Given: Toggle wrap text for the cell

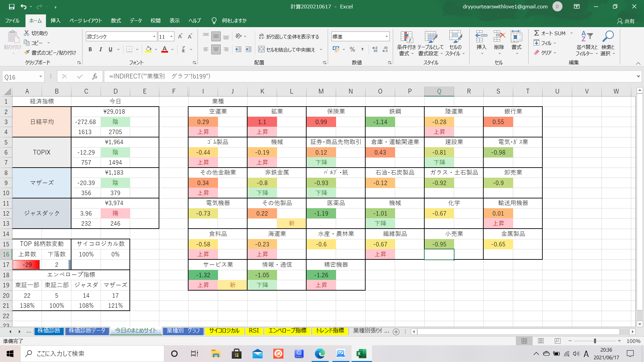Looking at the screenshot, I should pos(289,37).
